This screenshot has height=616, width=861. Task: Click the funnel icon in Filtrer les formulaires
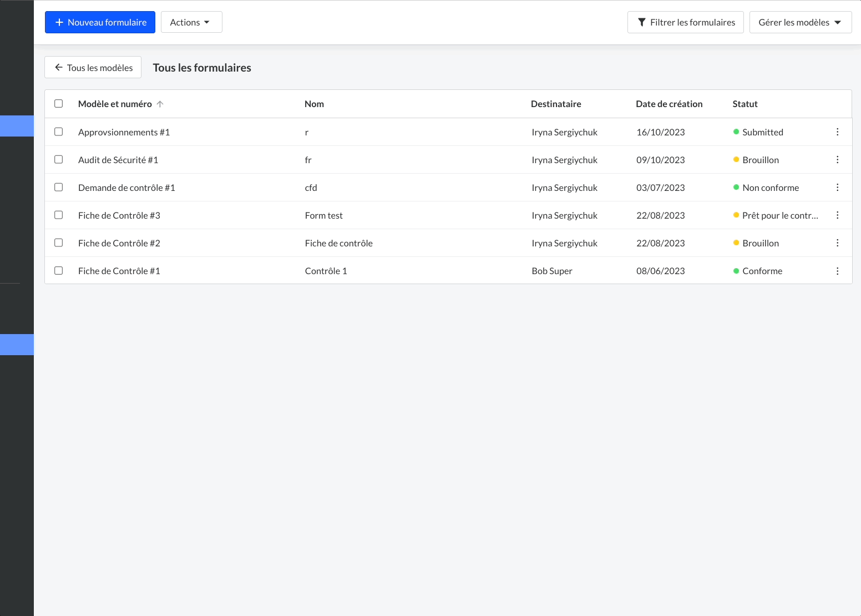[642, 22]
